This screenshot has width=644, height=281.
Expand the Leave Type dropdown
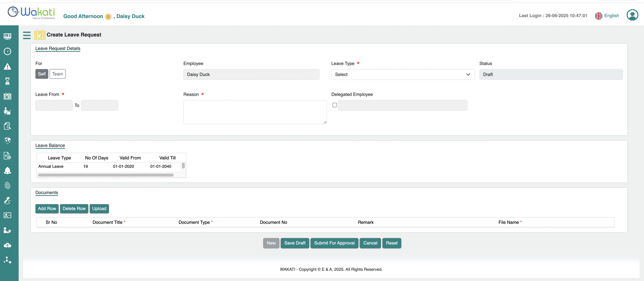click(x=403, y=74)
